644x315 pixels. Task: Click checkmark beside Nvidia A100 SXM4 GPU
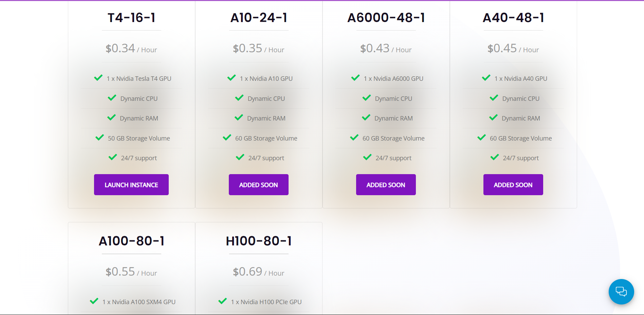(x=94, y=301)
